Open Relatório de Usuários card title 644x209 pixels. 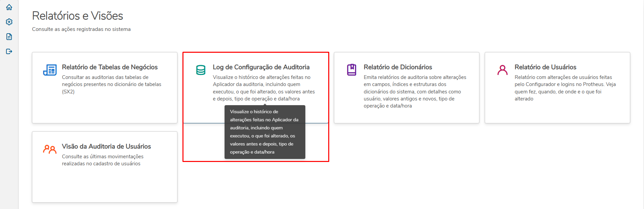(545, 67)
